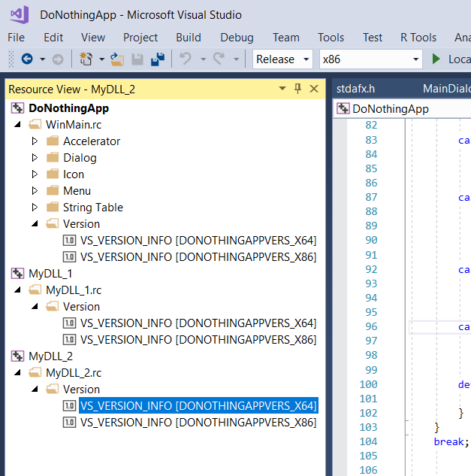Expand the Accelerator folder
Screen dimensions: 471x476
(35, 141)
